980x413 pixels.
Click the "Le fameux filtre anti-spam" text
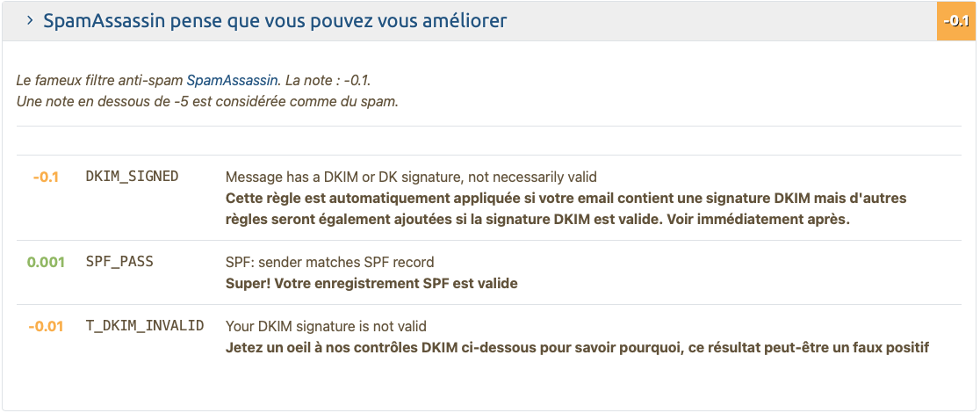click(100, 80)
